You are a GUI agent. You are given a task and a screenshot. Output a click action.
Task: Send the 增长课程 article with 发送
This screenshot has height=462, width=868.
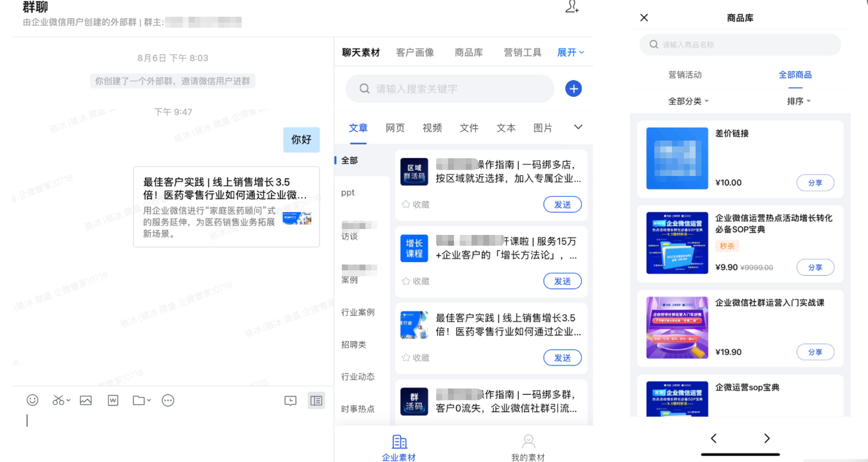(562, 281)
